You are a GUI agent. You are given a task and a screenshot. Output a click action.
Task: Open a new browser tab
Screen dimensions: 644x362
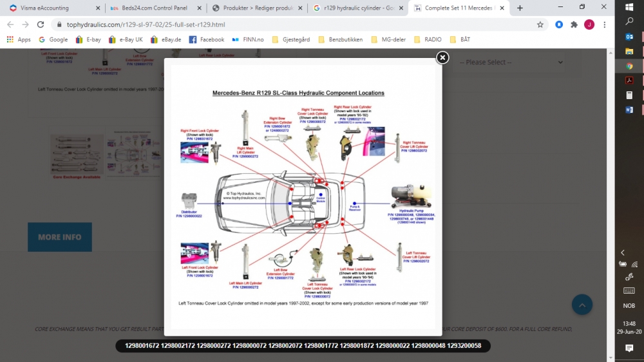[520, 8]
